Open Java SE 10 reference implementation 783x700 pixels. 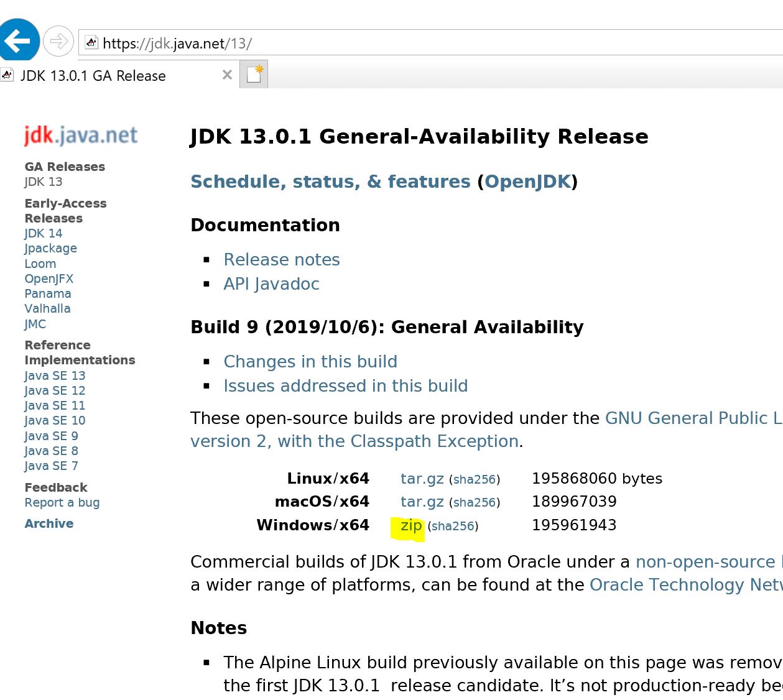(x=55, y=420)
